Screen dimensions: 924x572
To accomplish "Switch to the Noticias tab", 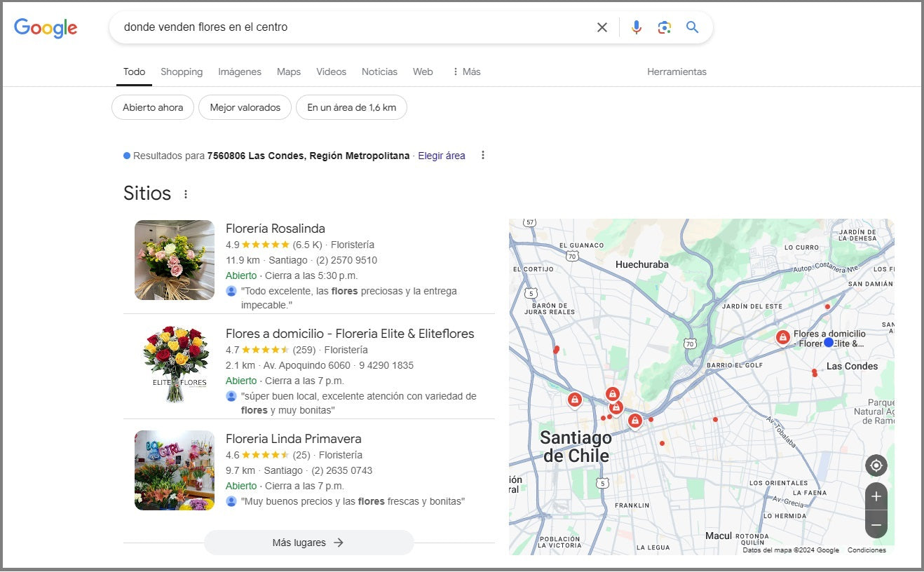I will coord(379,71).
